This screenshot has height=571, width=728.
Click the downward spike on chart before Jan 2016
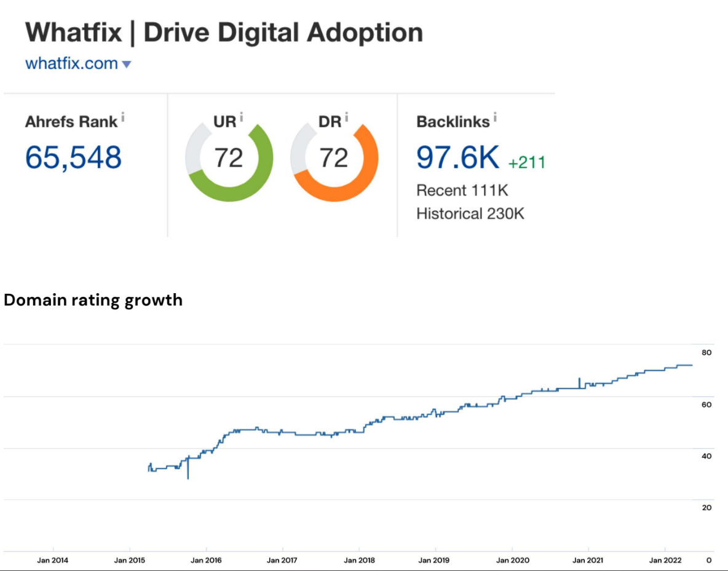(188, 473)
